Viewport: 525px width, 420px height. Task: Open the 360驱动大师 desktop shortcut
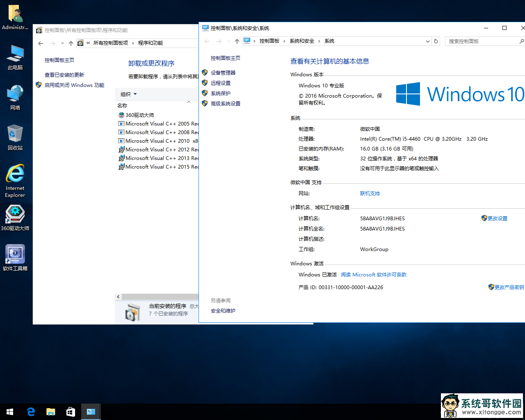coord(15,218)
